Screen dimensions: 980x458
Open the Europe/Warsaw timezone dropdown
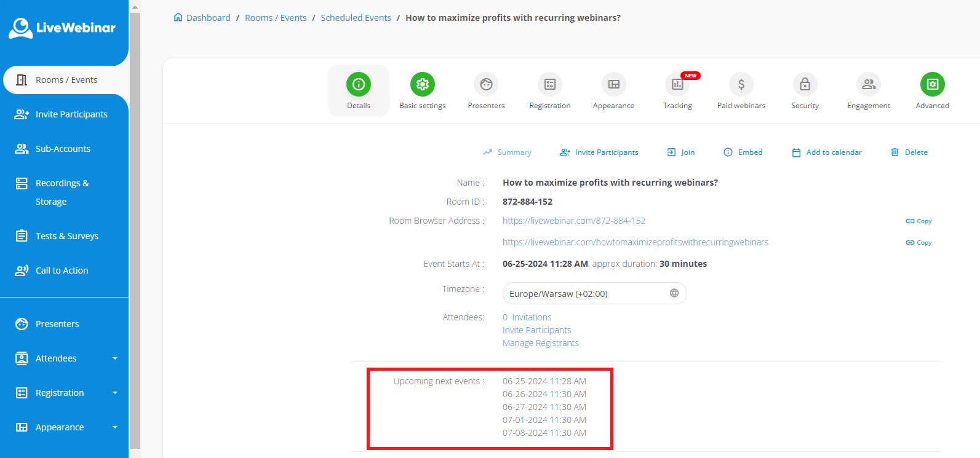(x=594, y=294)
